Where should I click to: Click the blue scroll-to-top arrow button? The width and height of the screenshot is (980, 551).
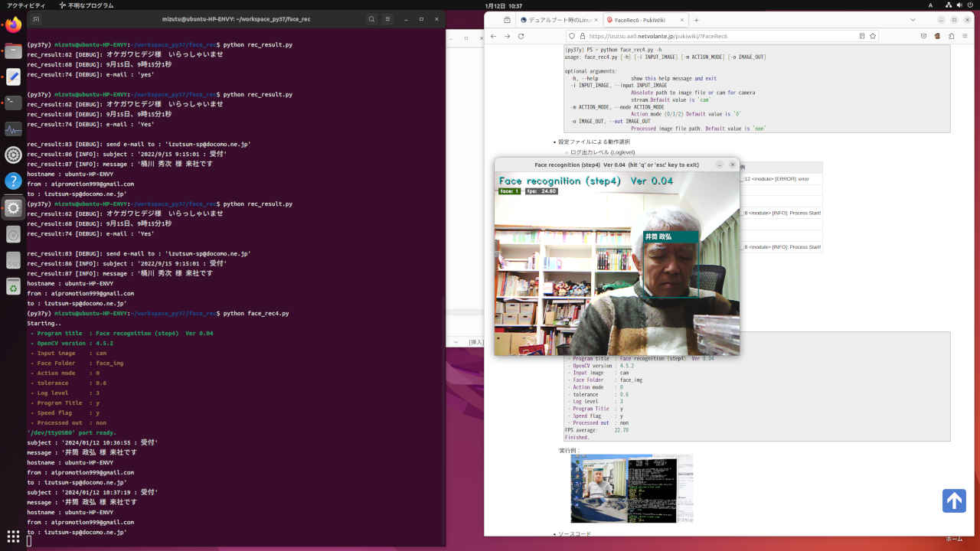click(x=954, y=500)
